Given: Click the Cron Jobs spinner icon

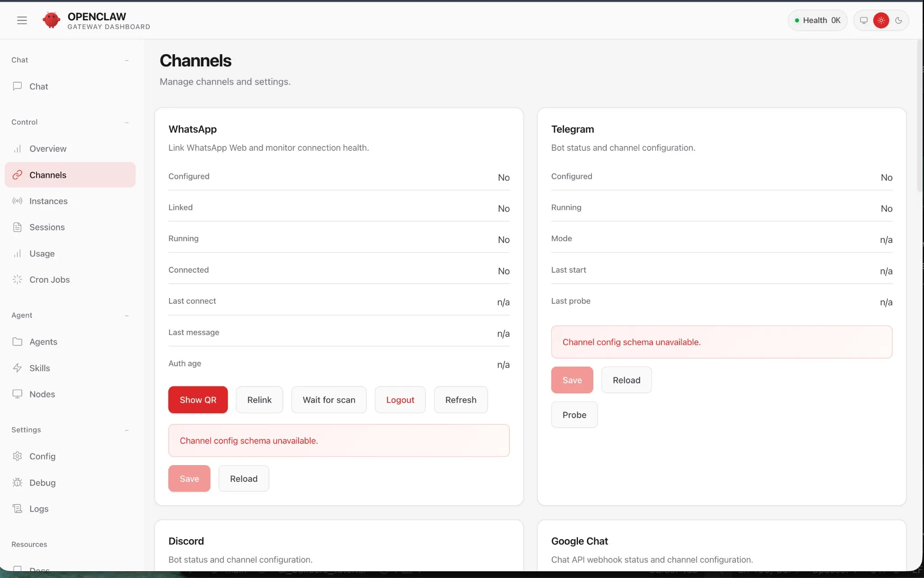Looking at the screenshot, I should (x=17, y=280).
